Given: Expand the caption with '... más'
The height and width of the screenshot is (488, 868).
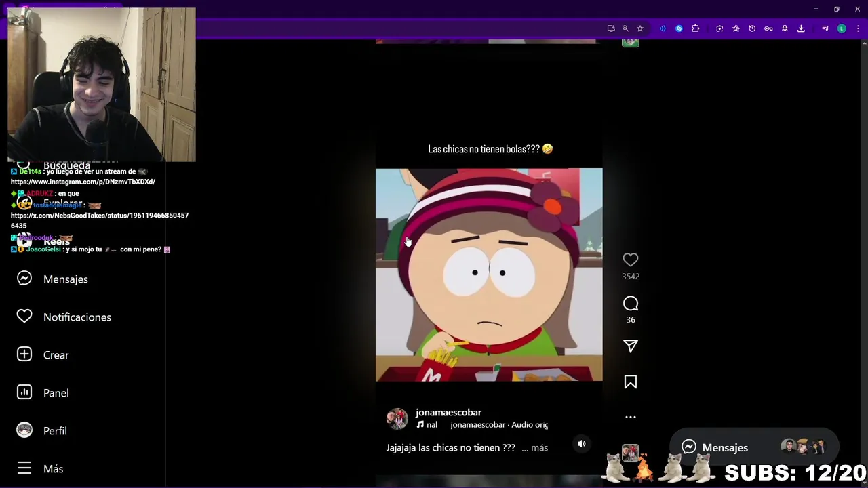Looking at the screenshot, I should click(535, 448).
